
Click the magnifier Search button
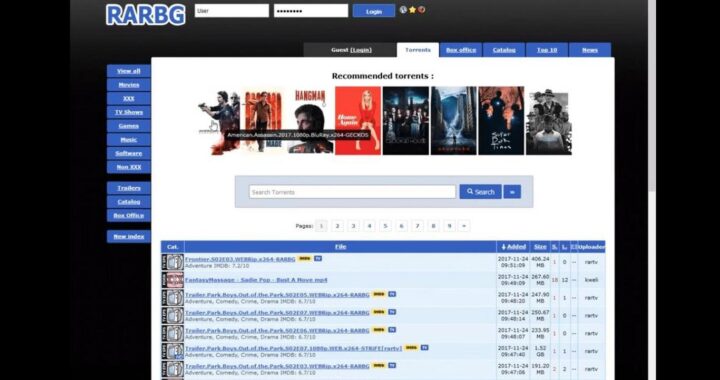(480, 192)
